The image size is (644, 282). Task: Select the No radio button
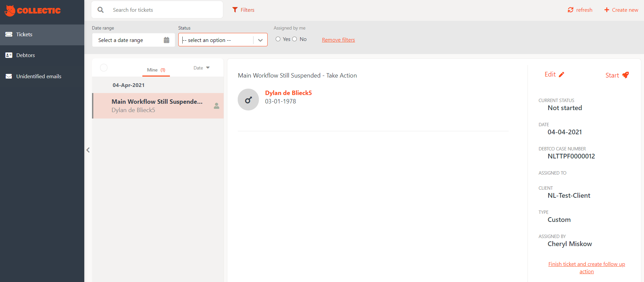click(x=294, y=39)
